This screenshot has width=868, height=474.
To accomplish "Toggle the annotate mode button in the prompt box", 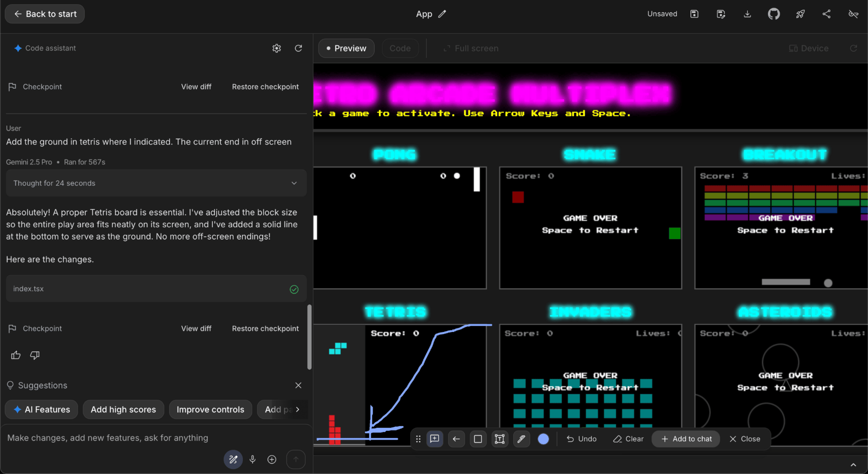I will tap(233, 460).
